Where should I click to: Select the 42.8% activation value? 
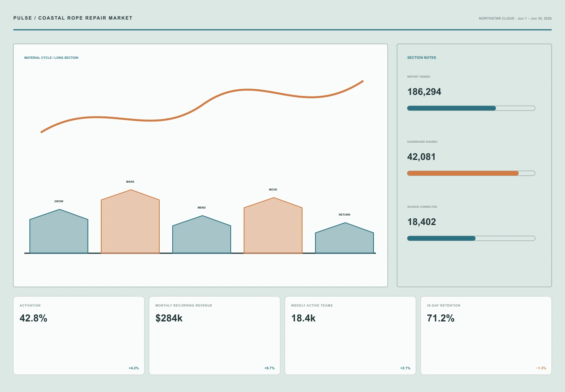click(33, 318)
